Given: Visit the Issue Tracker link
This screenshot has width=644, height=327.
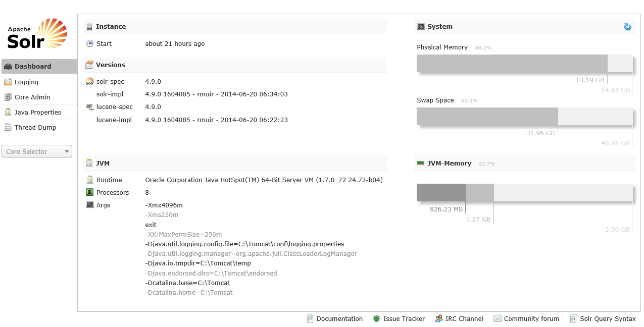Looking at the screenshot, I should (x=404, y=318).
